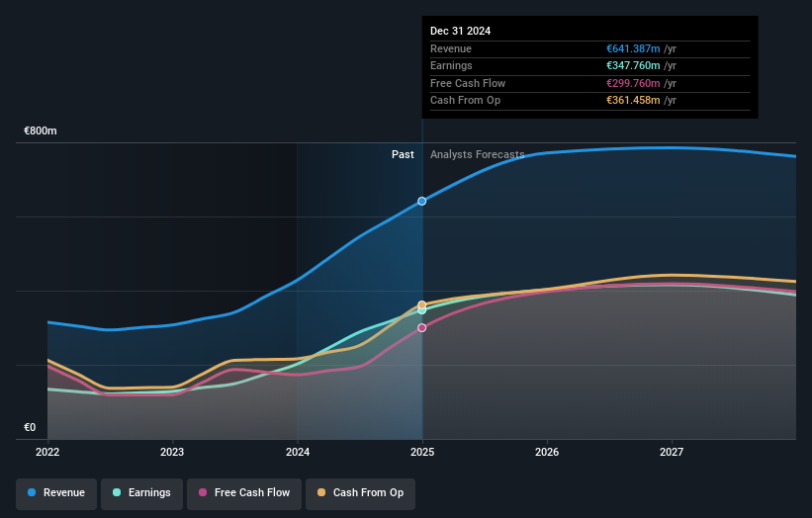Click the Analysts Forecasts label
Image resolution: width=812 pixels, height=518 pixels.
[x=478, y=155]
